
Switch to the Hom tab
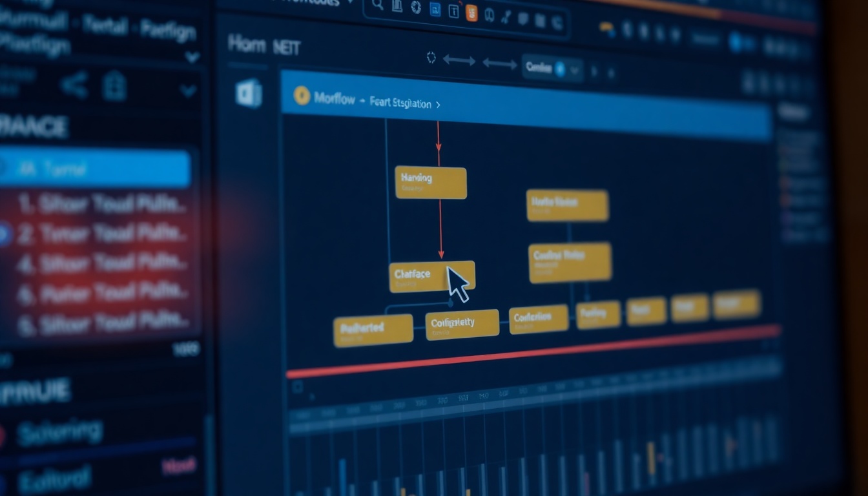pos(247,45)
